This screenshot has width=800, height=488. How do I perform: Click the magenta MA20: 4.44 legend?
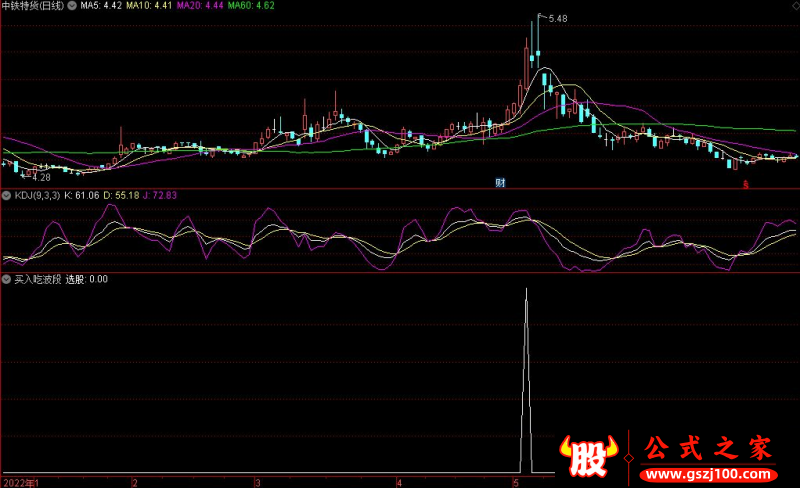[199, 6]
